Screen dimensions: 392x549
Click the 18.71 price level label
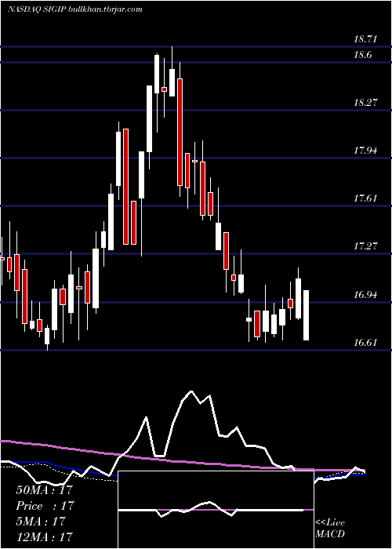(365, 39)
